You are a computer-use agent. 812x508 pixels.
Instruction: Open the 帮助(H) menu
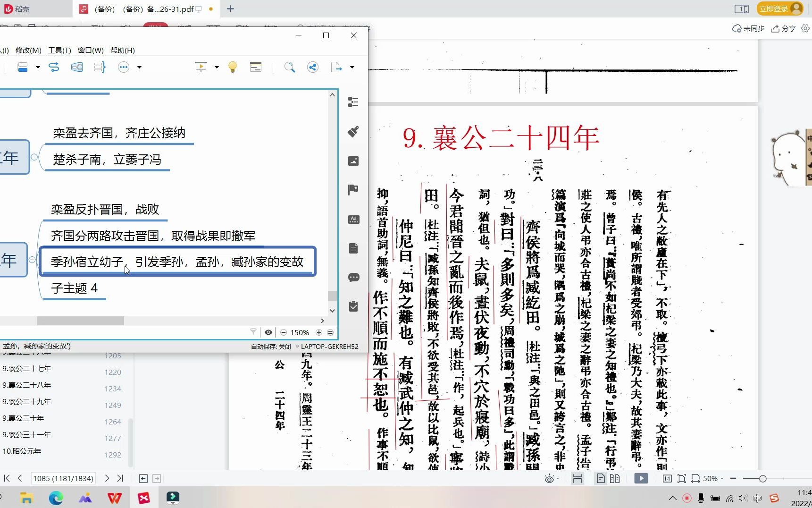coord(123,50)
